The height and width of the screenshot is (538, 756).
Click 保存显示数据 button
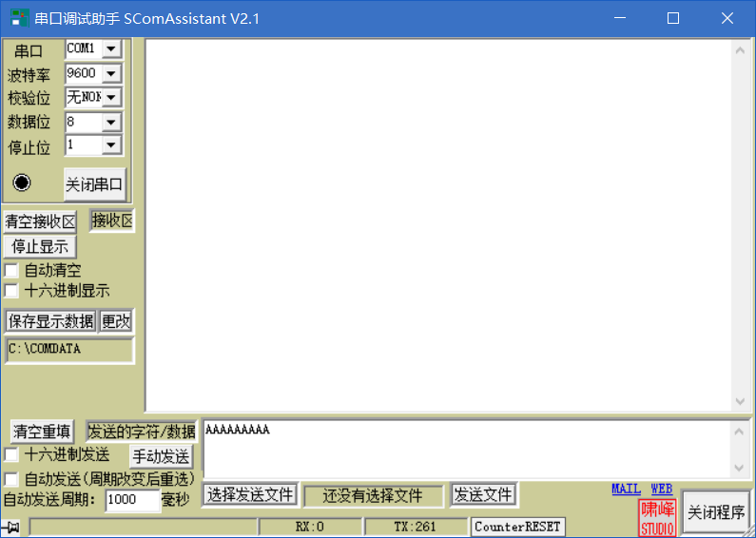pyautogui.click(x=50, y=321)
